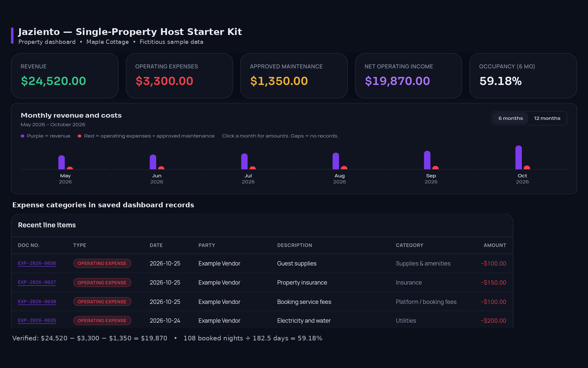Click Operating Expense badge for Electricity and water
The width and height of the screenshot is (588, 368).
coord(102,321)
